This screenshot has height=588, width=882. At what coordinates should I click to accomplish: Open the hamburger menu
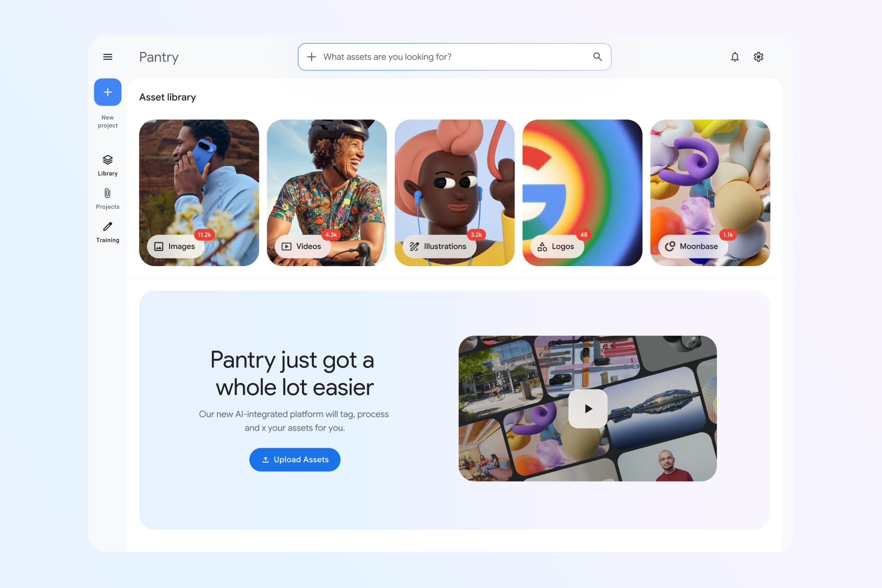(x=108, y=57)
